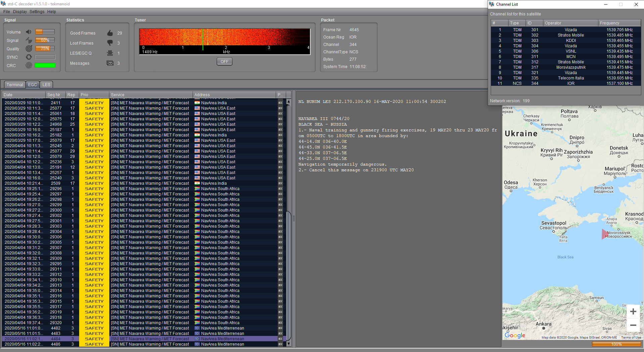The image size is (644, 352).
Task: Click the Messages envelope icon
Action: pyautogui.click(x=110, y=63)
